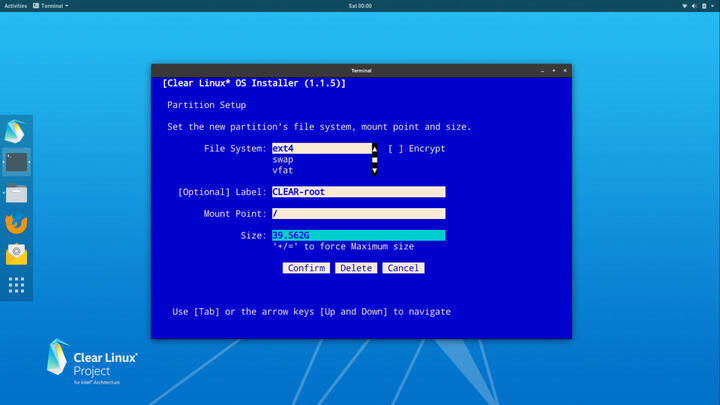Click the 'Partition Setup' heading text
Image resolution: width=720 pixels, height=405 pixels.
click(x=207, y=105)
